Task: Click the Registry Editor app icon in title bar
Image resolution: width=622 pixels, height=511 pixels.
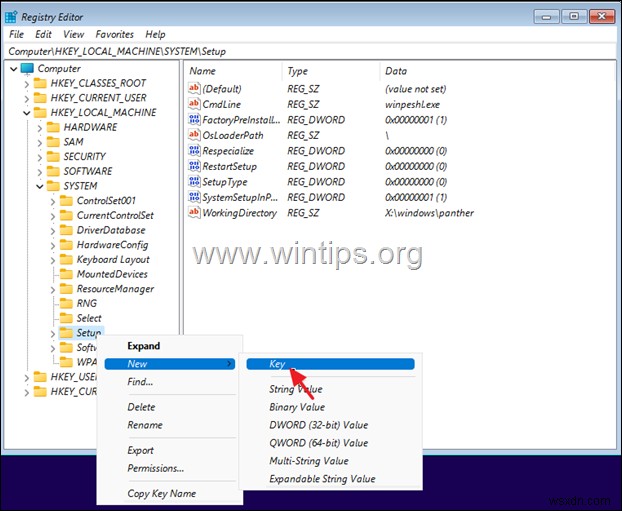Action: (x=11, y=17)
